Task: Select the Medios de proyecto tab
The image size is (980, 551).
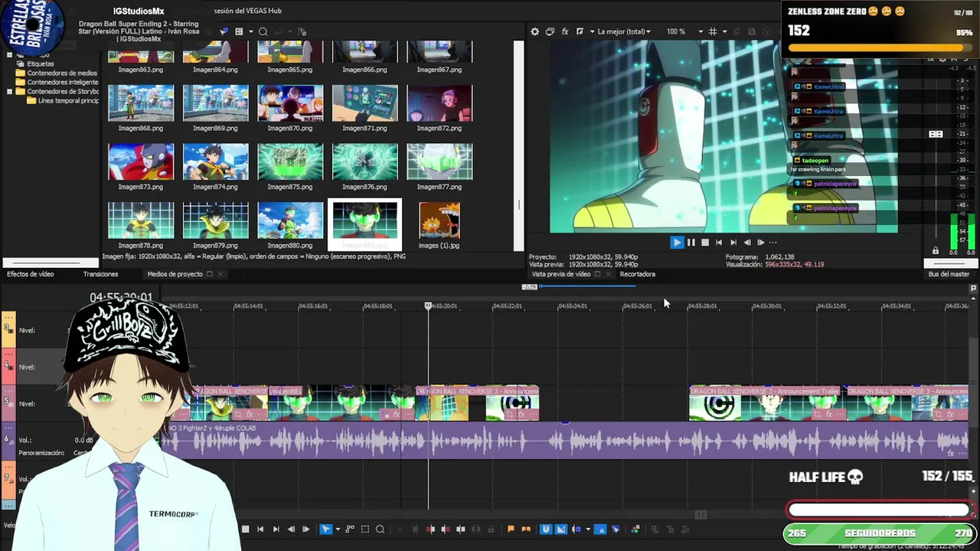Action: coord(175,274)
